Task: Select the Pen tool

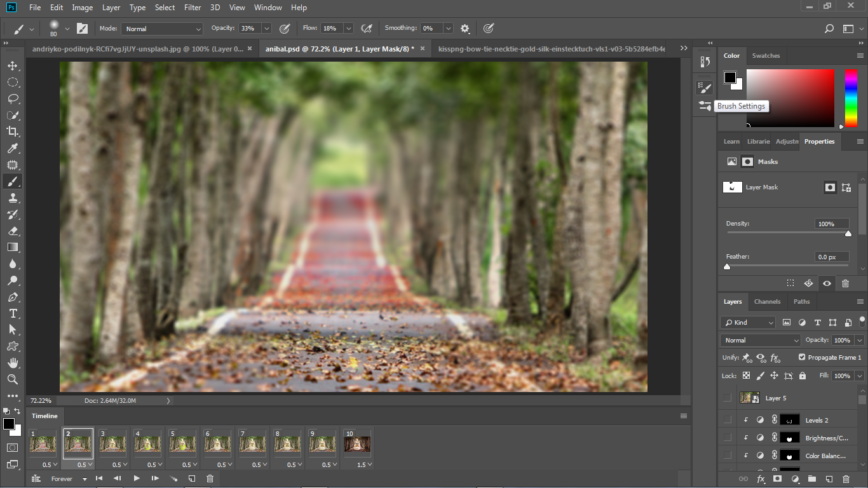Action: (12, 297)
